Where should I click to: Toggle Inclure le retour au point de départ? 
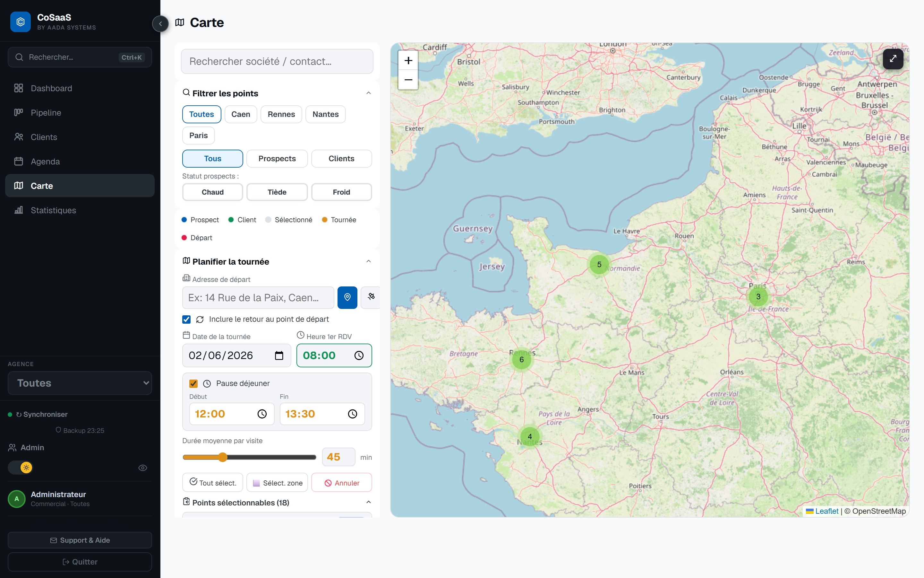186,319
